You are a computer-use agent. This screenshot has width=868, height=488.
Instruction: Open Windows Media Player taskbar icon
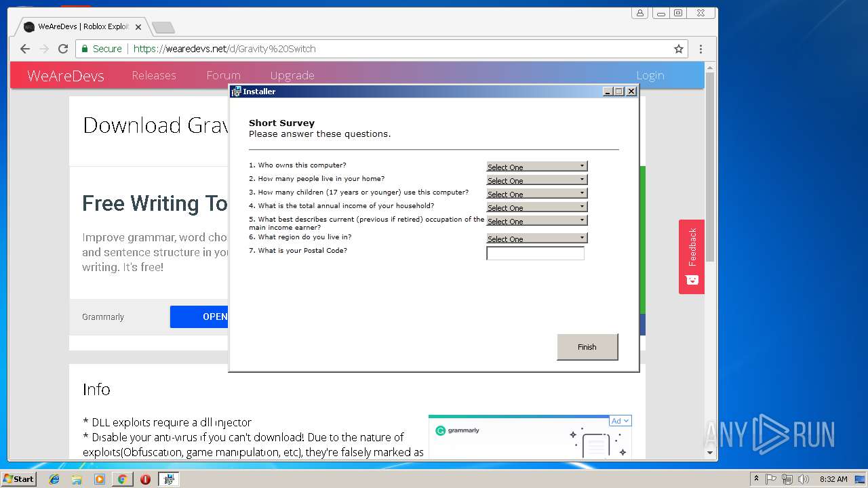pos(100,479)
